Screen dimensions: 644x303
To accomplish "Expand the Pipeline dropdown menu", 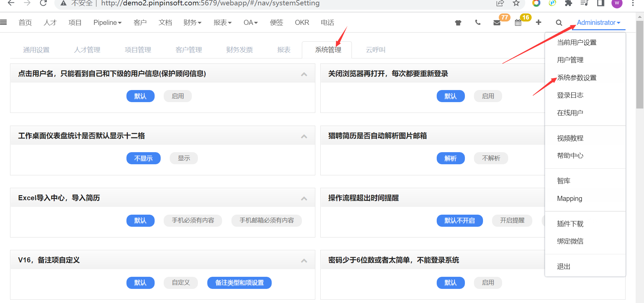I will coord(107,23).
